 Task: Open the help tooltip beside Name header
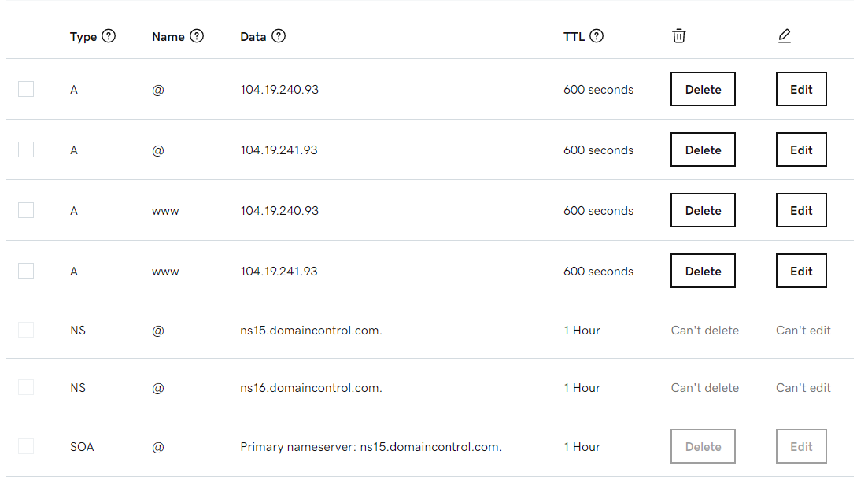[197, 36]
